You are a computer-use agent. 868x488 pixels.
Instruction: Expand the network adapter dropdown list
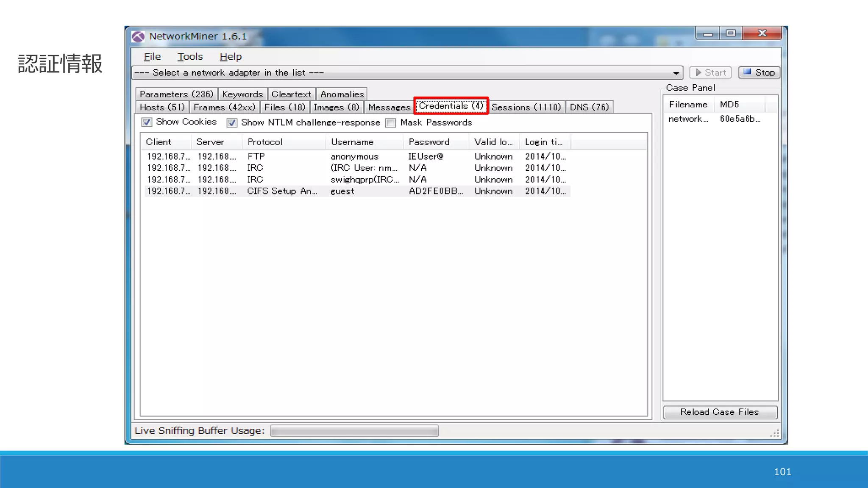tap(676, 73)
